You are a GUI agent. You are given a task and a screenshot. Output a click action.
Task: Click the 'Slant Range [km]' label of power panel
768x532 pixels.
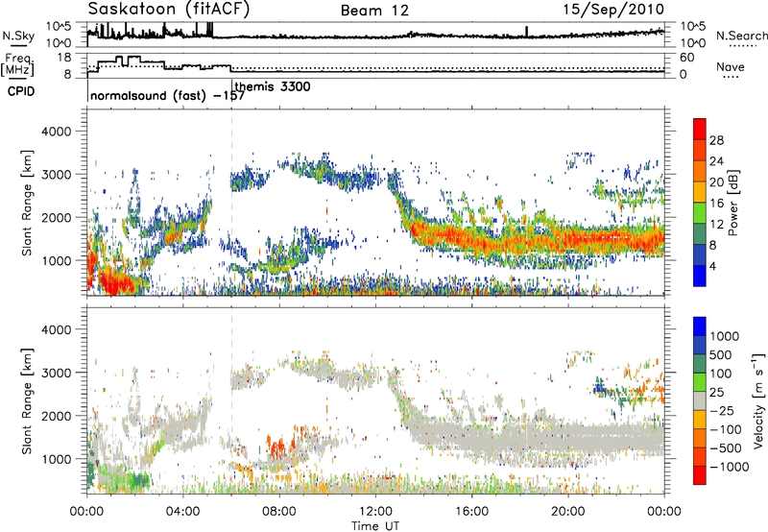(27, 203)
